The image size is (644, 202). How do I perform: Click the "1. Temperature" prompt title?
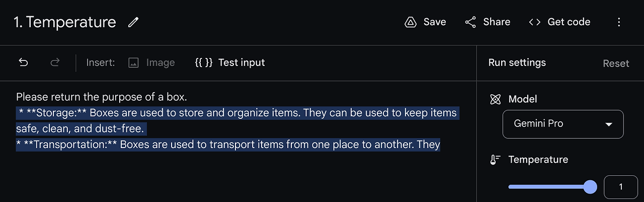65,22
